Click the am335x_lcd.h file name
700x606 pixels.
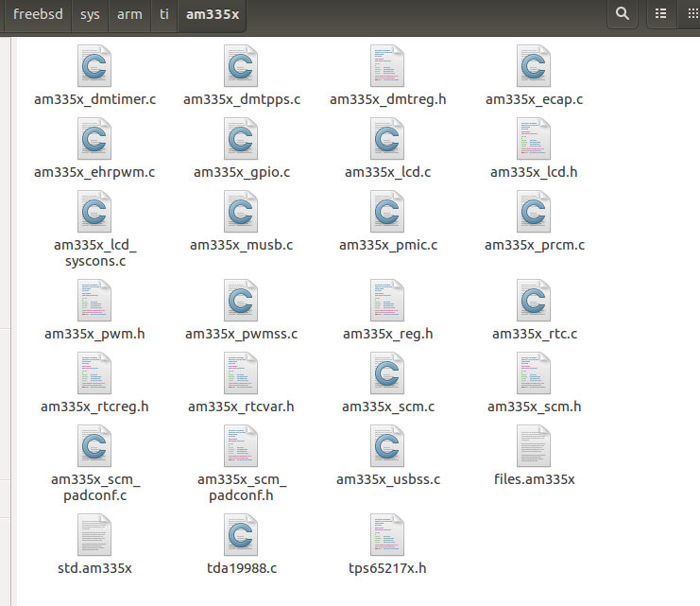534,172
